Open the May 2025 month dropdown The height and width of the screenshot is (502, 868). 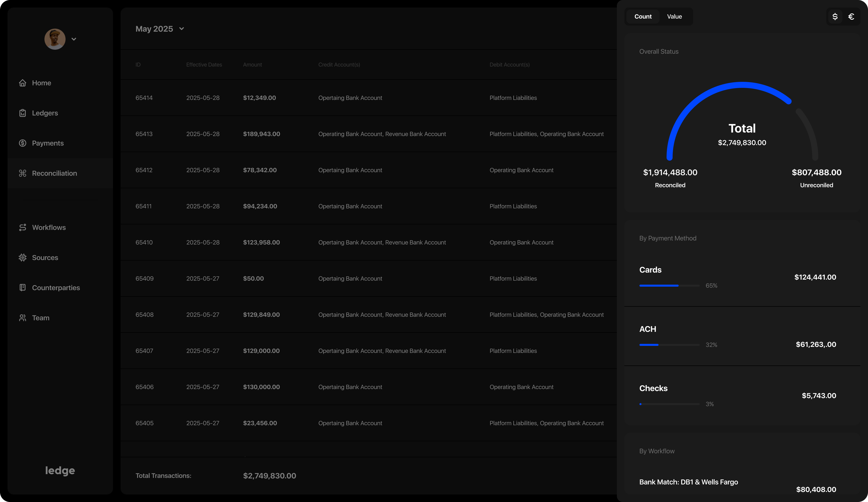[x=159, y=29]
